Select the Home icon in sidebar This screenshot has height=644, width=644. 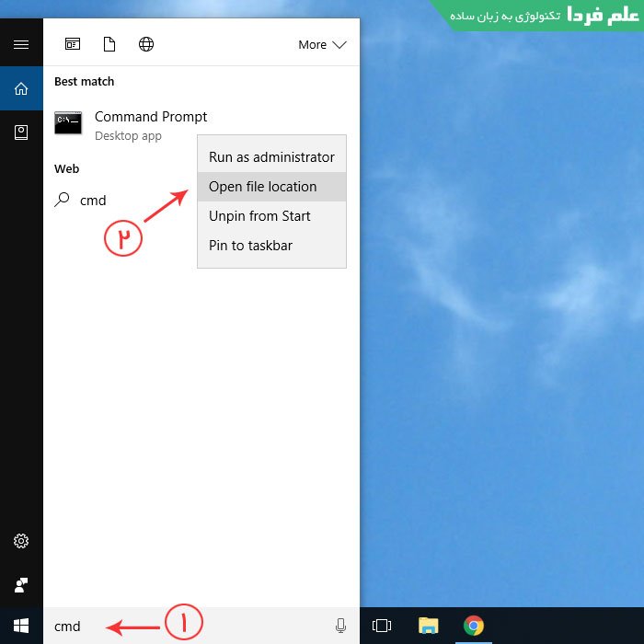tap(21, 88)
